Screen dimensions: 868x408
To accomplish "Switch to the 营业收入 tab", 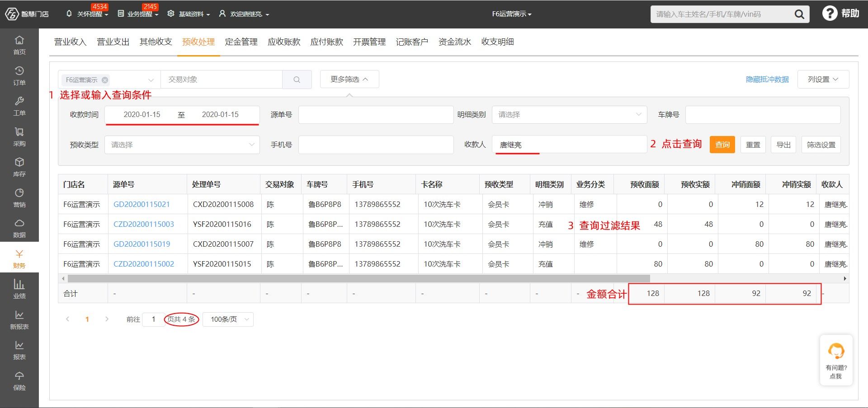I will [x=70, y=42].
